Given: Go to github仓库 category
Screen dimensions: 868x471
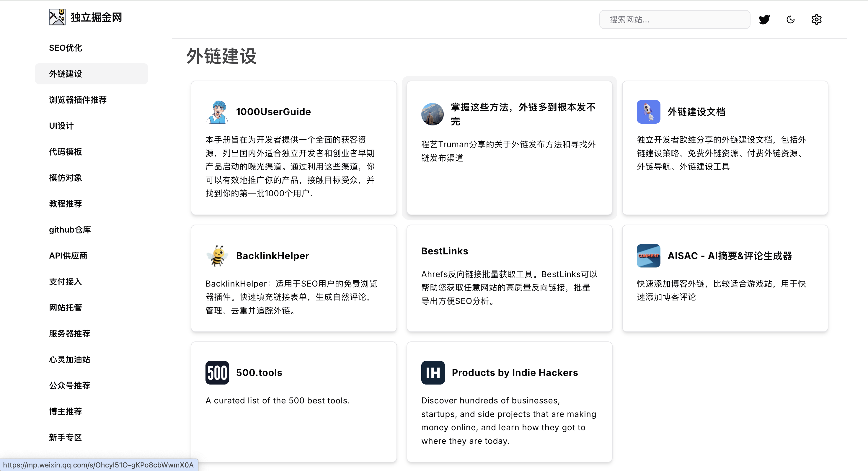Looking at the screenshot, I should pos(70,230).
